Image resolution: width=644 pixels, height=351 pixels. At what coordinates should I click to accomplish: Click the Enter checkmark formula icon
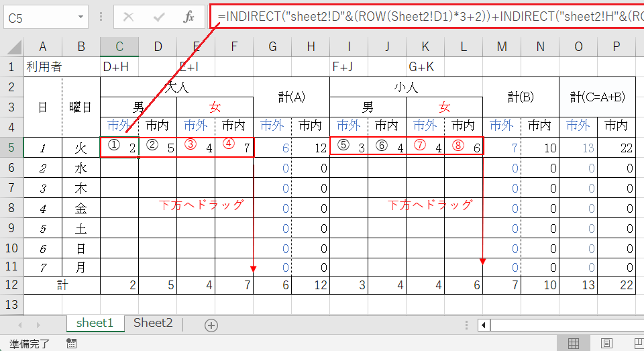tap(159, 17)
